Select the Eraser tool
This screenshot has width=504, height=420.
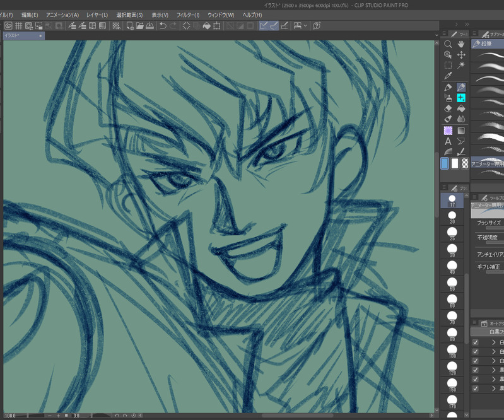point(448,108)
